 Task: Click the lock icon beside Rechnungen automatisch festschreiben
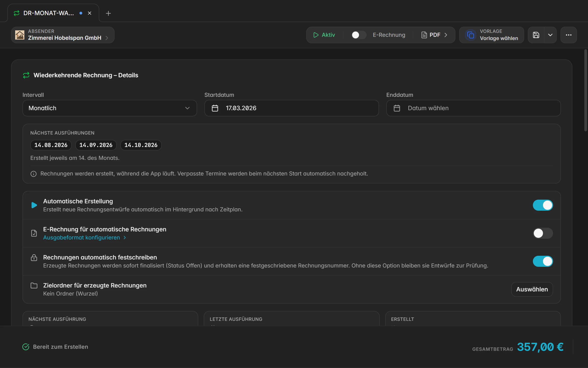(34, 258)
